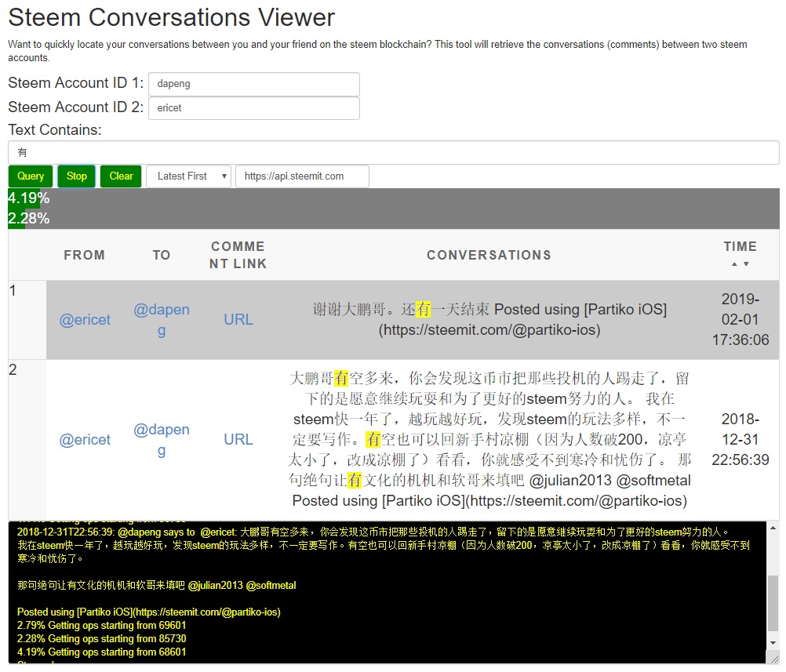
Task: Sort by the TO column header
Action: (162, 255)
